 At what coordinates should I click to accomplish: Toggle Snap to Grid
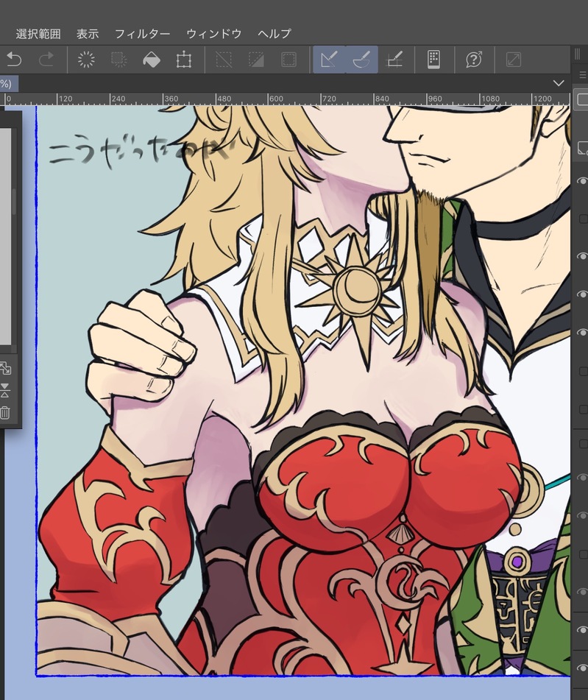tap(394, 60)
